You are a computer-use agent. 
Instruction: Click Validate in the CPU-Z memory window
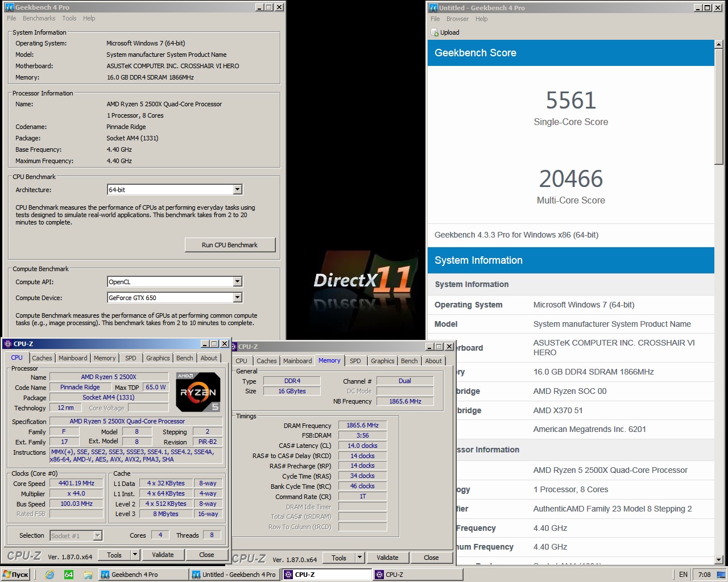coord(387,558)
